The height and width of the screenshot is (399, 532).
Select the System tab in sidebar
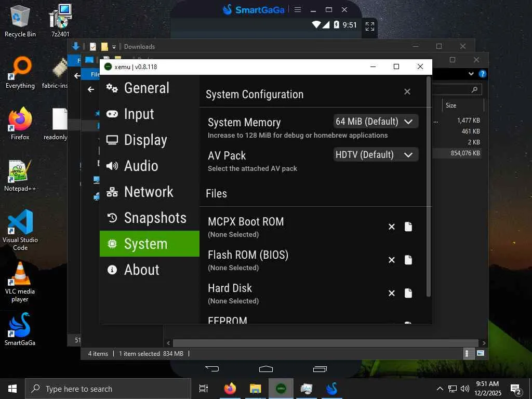point(149,244)
